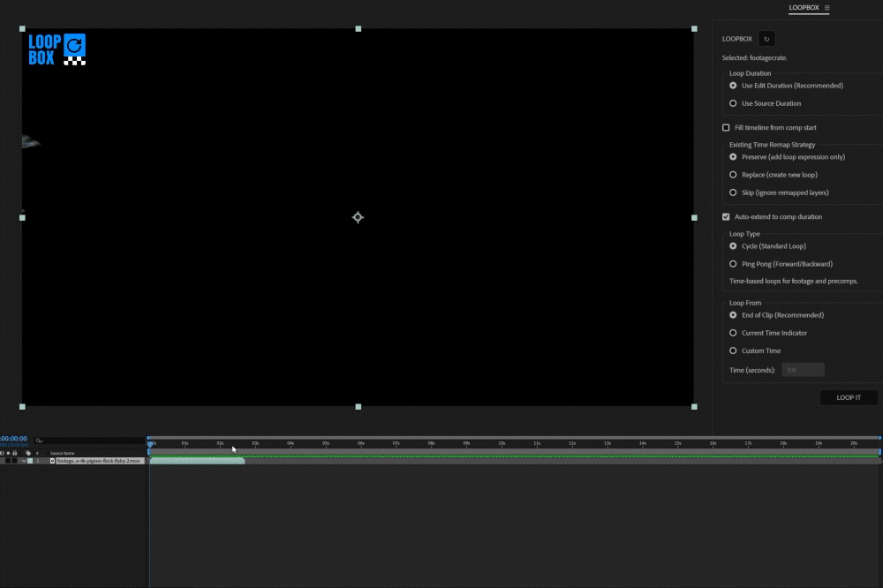Click the blue current time indicator head
The width and height of the screenshot is (883, 588).
click(x=150, y=444)
